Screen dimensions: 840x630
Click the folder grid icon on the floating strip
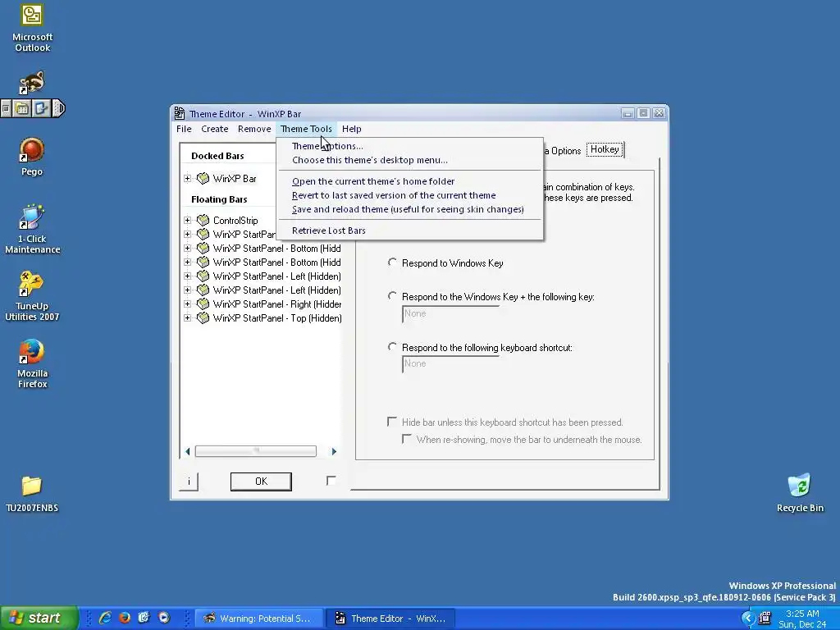pos(22,109)
